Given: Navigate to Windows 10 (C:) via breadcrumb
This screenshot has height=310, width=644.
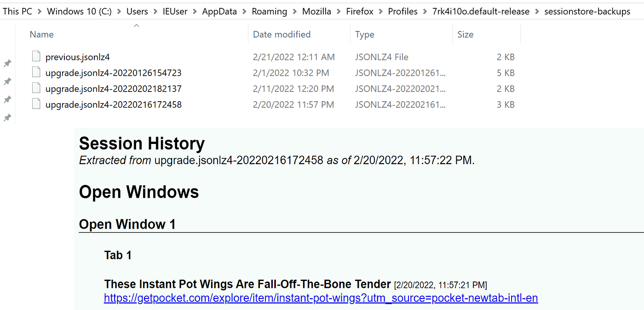Looking at the screenshot, I should 79,11.
